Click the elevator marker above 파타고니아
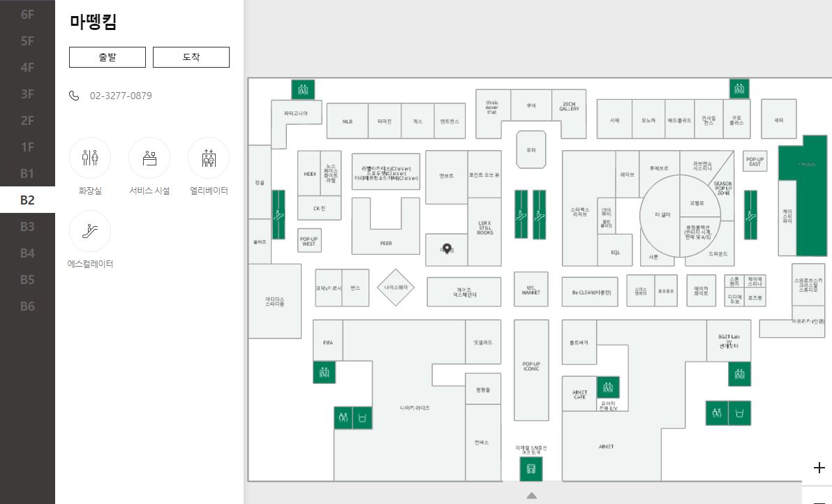The width and height of the screenshot is (832, 504). [303, 89]
